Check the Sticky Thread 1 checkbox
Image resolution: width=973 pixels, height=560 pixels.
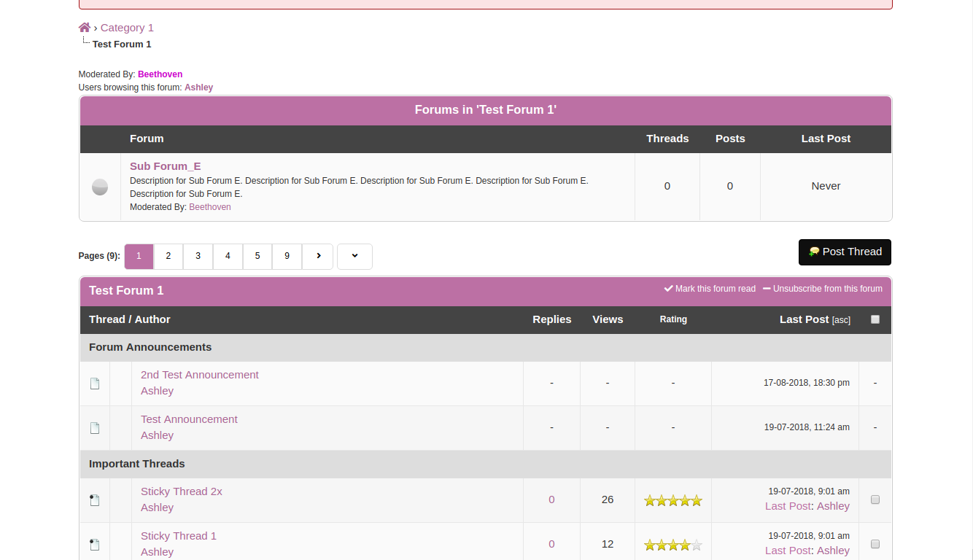pos(875,545)
